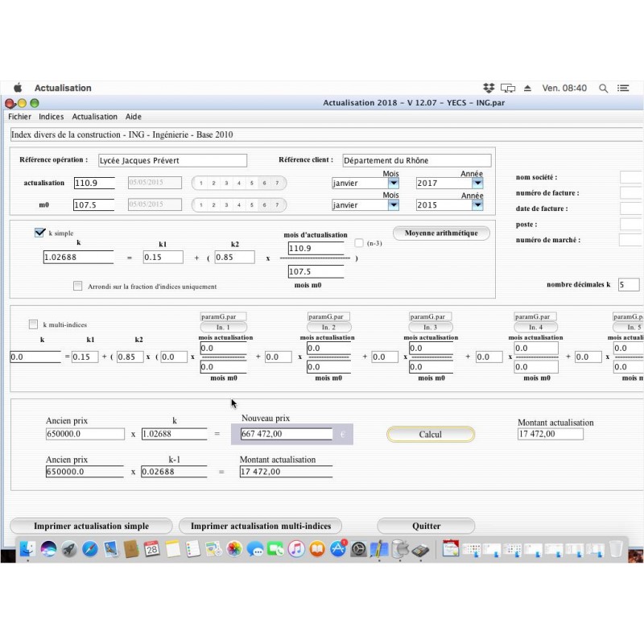The height and width of the screenshot is (644, 644).
Task: Open Spotlight search magnifier
Action: pos(603,88)
